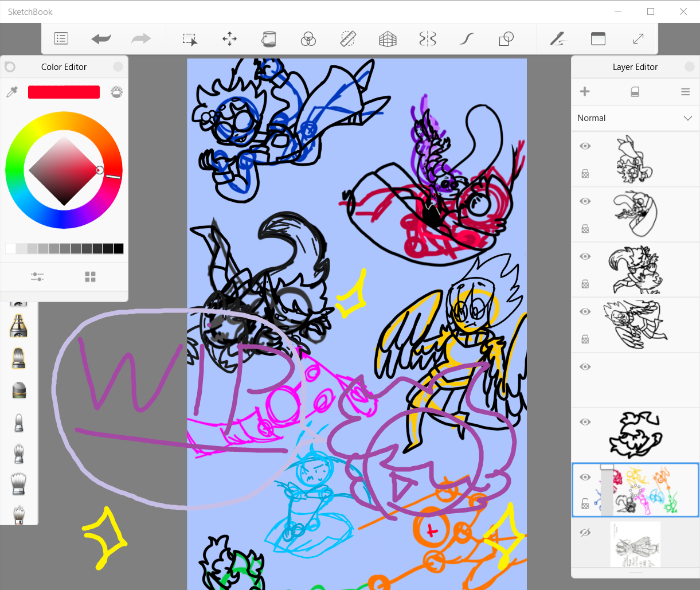Close the Color Editor panel

click(x=118, y=67)
